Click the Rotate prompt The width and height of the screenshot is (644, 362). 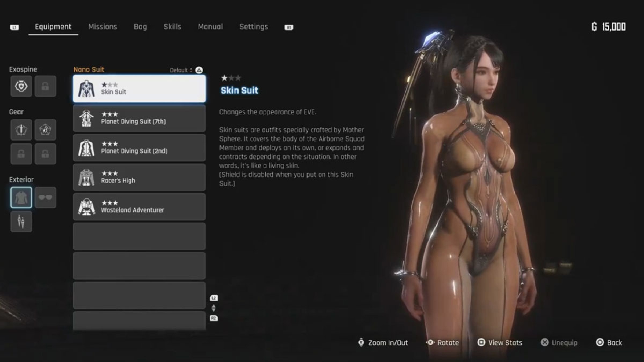click(442, 343)
